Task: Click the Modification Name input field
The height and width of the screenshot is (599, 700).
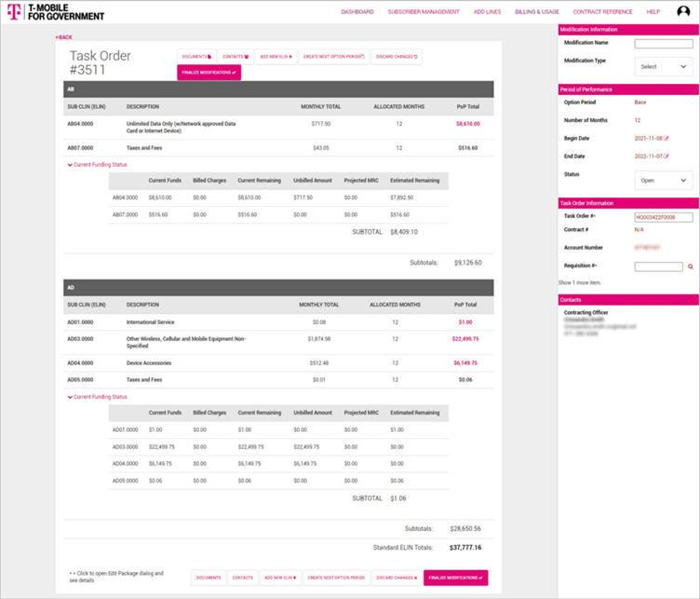Action: (663, 44)
